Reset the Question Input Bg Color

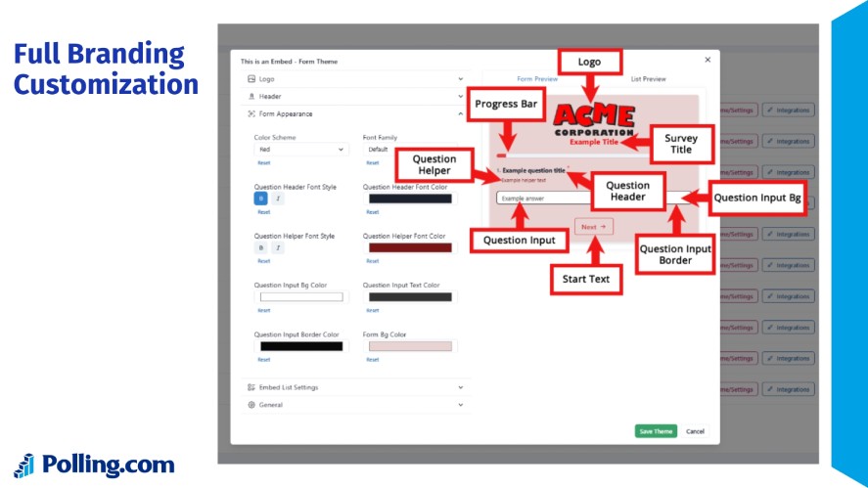click(x=263, y=310)
